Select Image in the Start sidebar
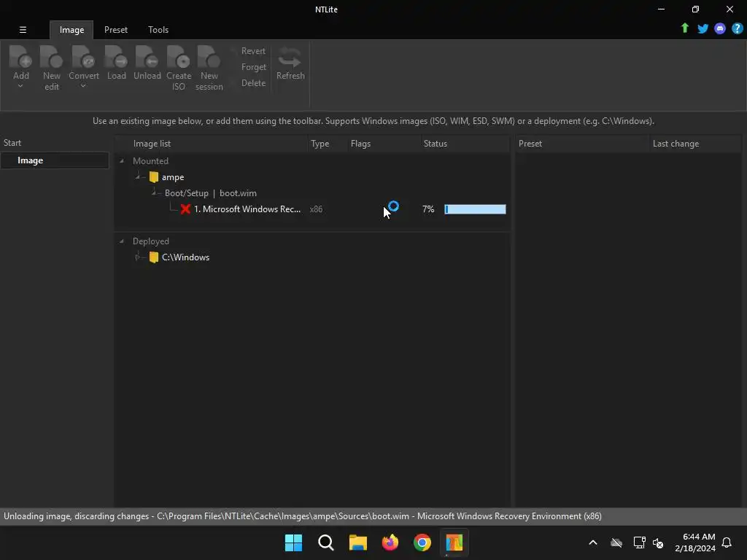 [x=55, y=160]
